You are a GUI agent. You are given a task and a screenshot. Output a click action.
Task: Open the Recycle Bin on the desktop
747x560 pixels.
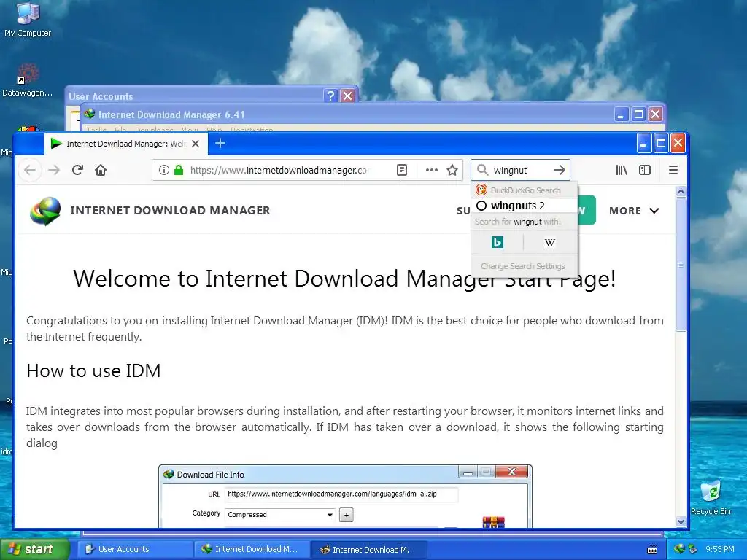[711, 498]
